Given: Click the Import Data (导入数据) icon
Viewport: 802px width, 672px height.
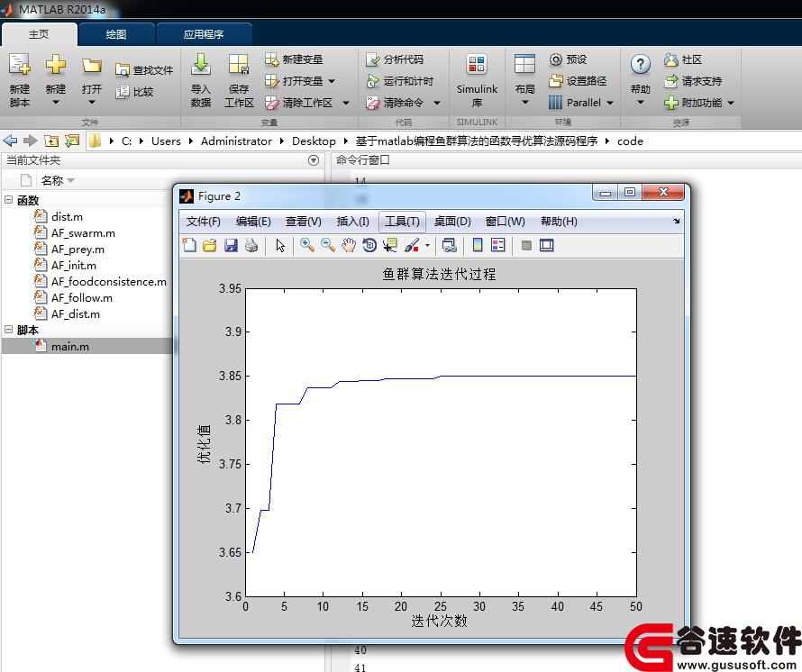Looking at the screenshot, I should [x=200, y=66].
